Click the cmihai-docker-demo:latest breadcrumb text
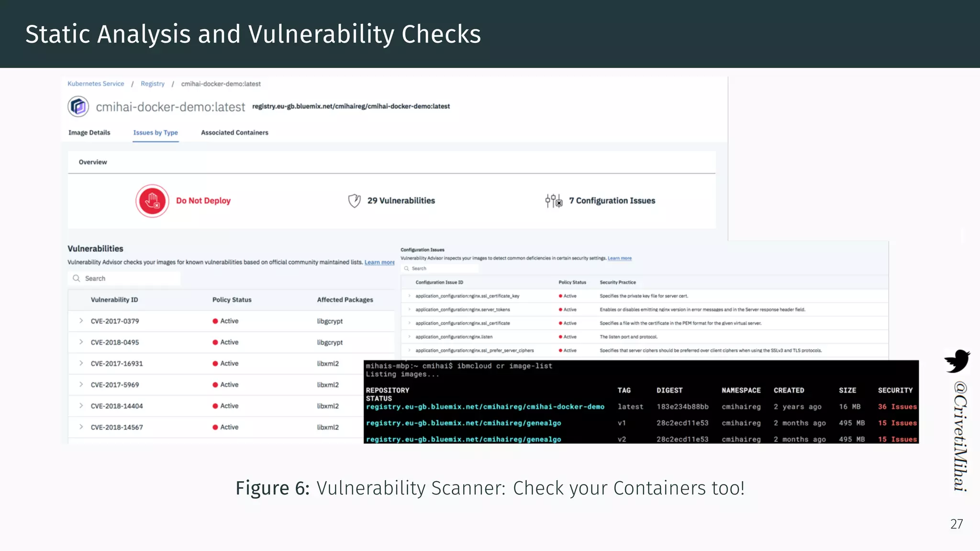Viewport: 980px width, 551px height. pyautogui.click(x=221, y=84)
